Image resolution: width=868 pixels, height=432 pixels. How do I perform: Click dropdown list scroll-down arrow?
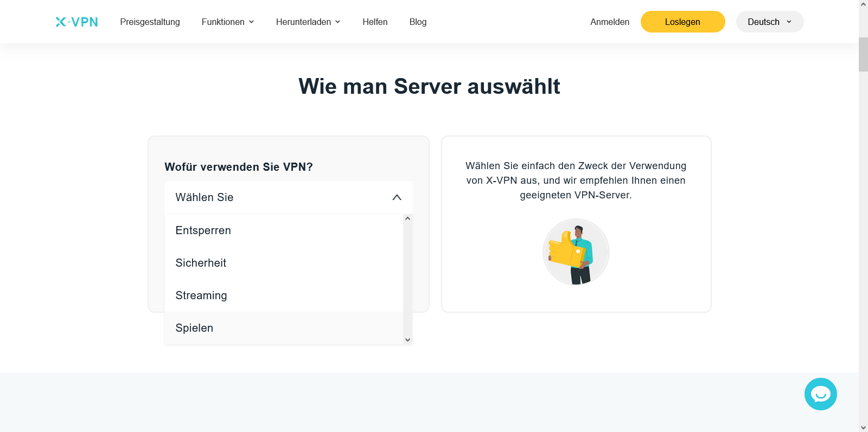[x=407, y=340]
